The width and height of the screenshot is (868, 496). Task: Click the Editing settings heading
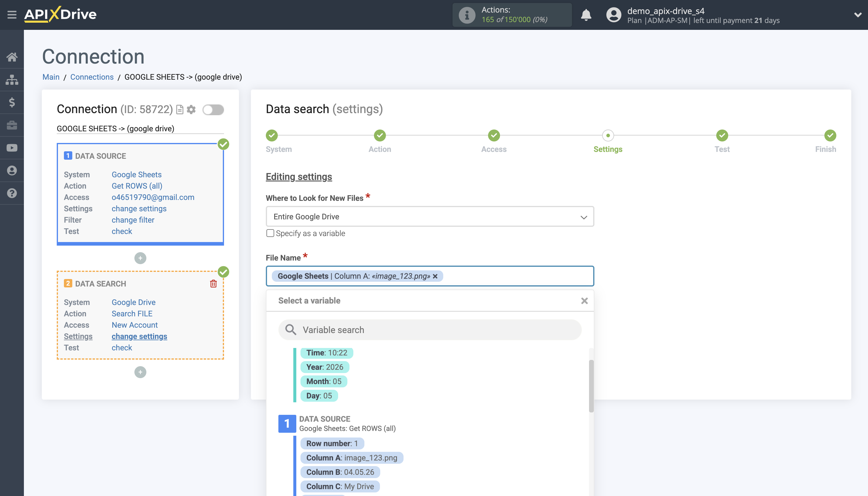[x=299, y=176]
